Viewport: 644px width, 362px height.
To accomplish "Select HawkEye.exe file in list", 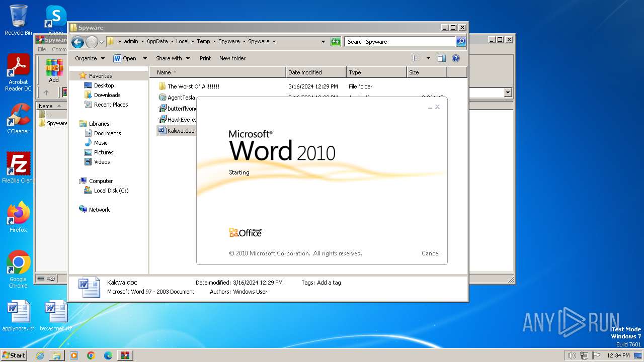I will pyautogui.click(x=177, y=120).
